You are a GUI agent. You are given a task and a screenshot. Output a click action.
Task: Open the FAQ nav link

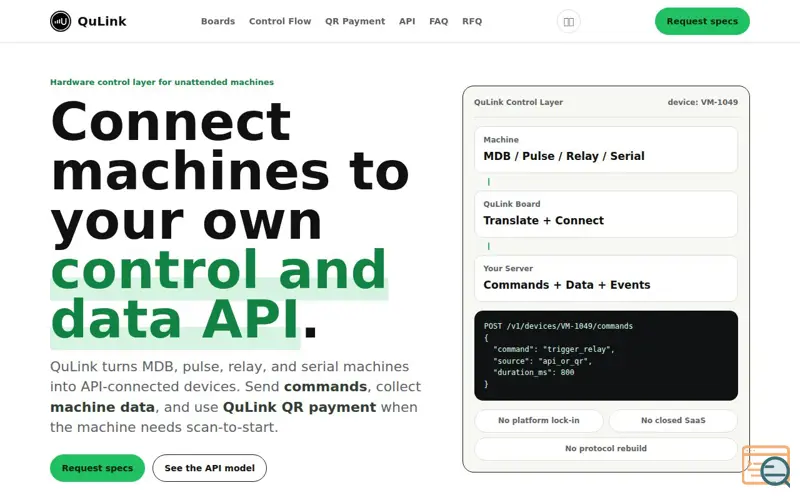pos(439,21)
